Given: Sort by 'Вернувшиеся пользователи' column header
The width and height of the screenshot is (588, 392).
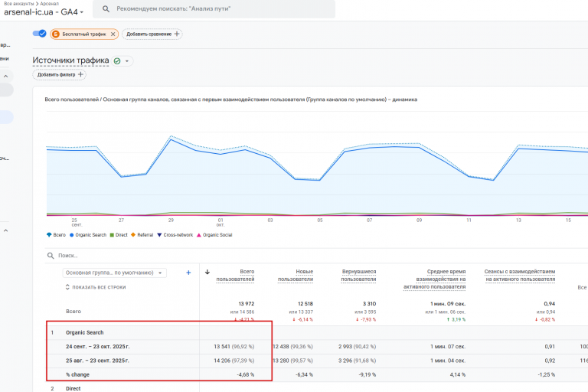Looking at the screenshot, I should [x=358, y=276].
